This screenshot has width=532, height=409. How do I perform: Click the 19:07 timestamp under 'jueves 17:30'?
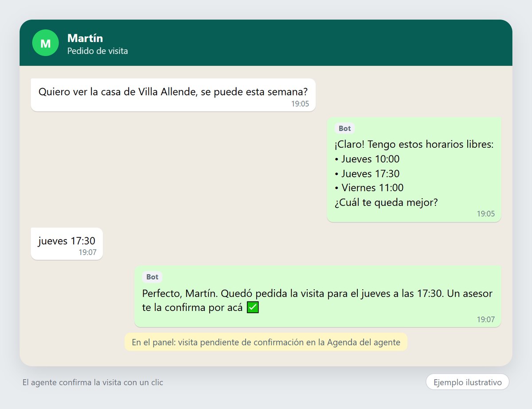(88, 252)
